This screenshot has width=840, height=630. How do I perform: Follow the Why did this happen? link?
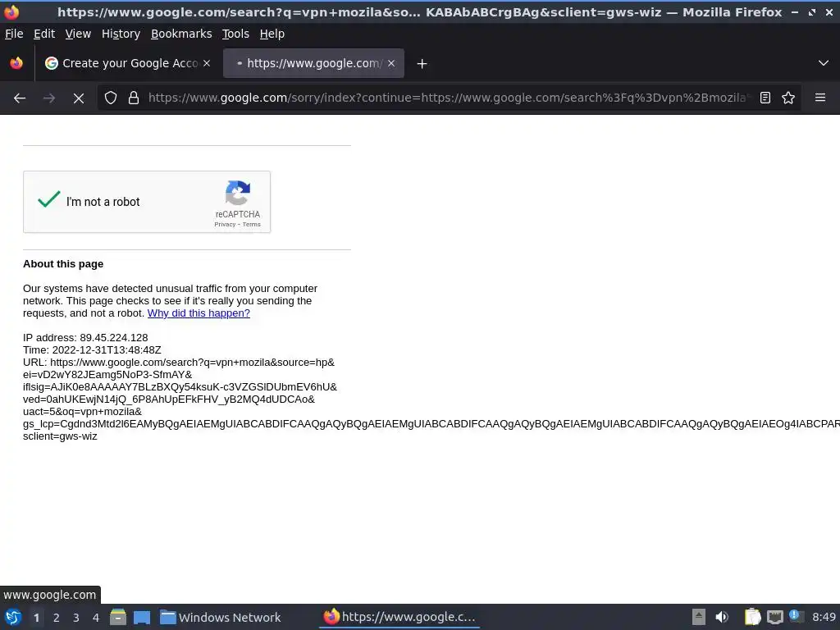click(x=199, y=313)
